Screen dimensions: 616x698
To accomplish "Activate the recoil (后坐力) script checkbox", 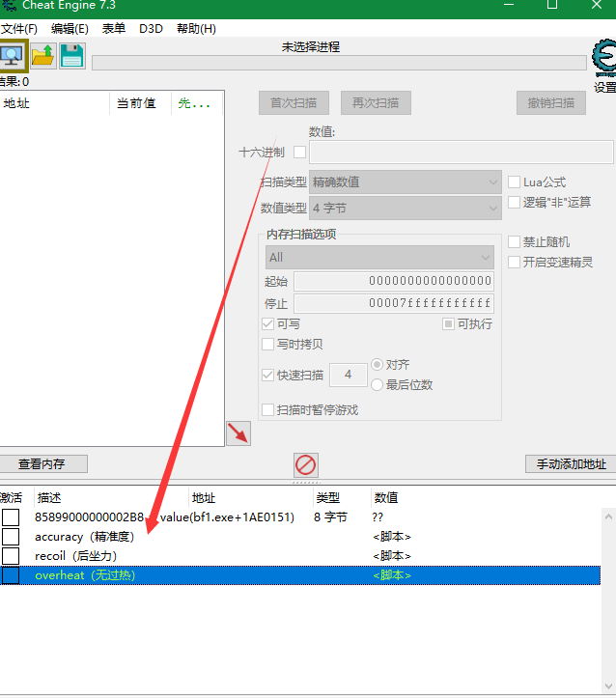I will point(11,555).
